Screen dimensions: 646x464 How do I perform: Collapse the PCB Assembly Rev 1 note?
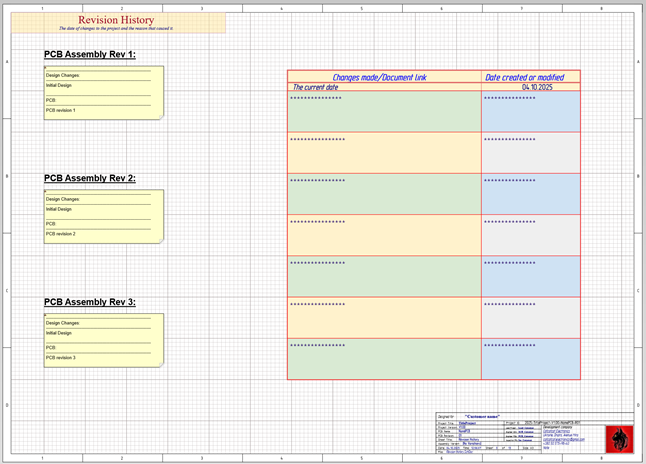tap(46, 68)
